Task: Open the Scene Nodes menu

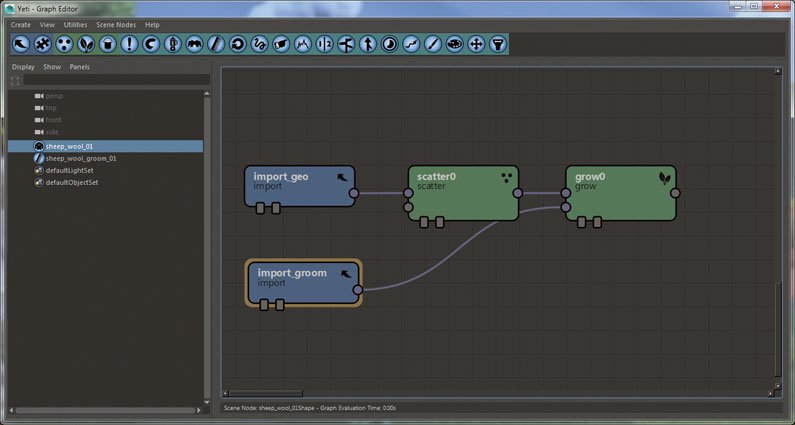Action: click(x=116, y=24)
